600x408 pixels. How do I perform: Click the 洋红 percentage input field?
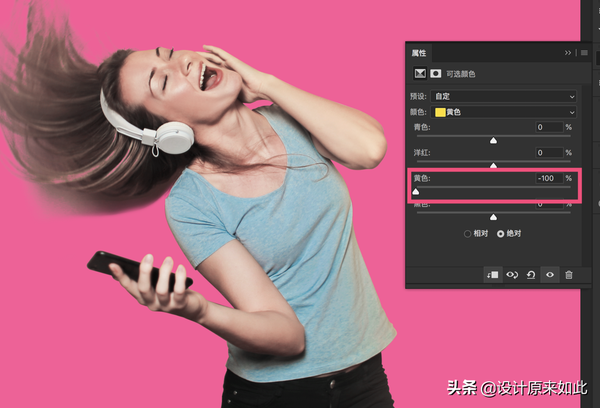[546, 152]
